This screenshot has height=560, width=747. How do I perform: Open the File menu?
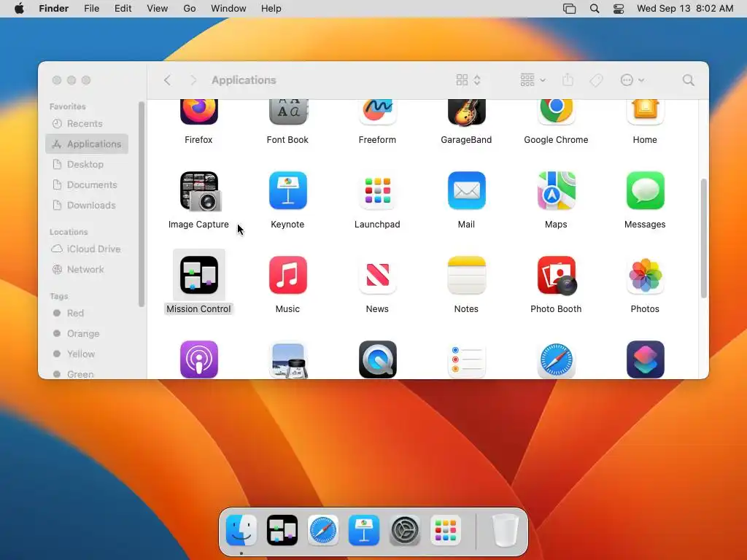(91, 9)
